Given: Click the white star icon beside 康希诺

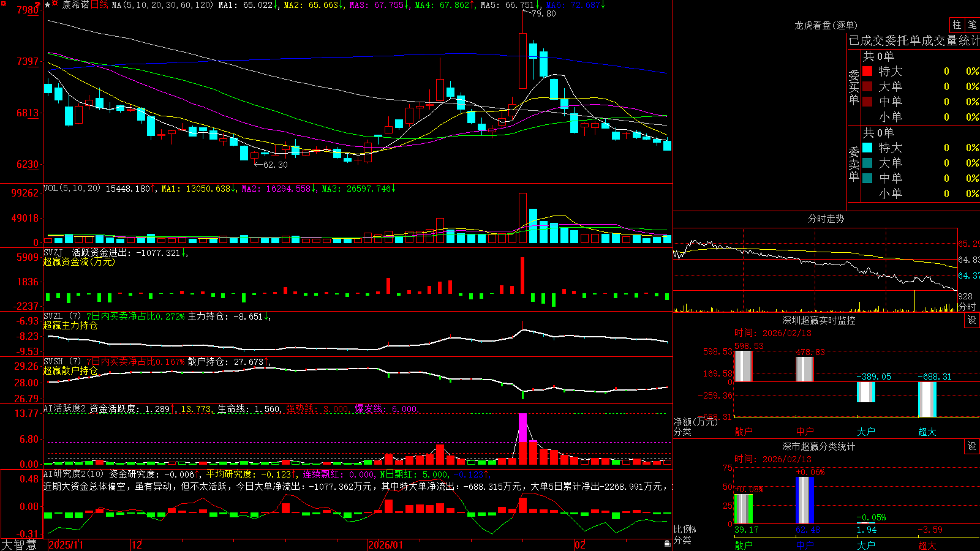Looking at the screenshot, I should click(x=48, y=5).
